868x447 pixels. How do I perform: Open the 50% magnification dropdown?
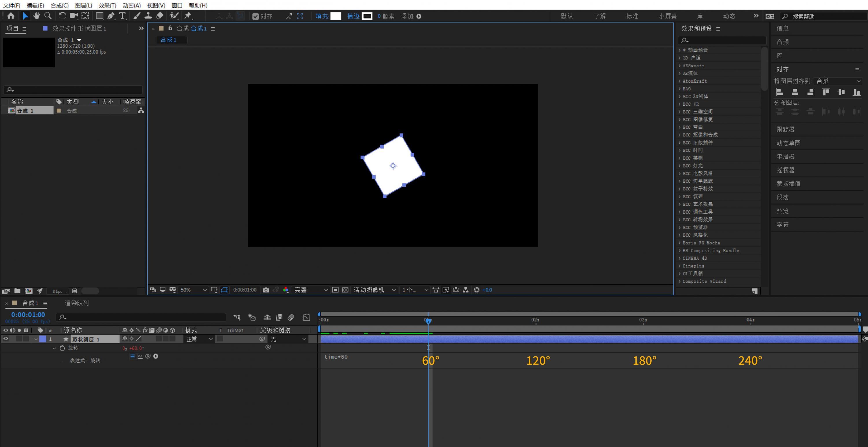(193, 290)
